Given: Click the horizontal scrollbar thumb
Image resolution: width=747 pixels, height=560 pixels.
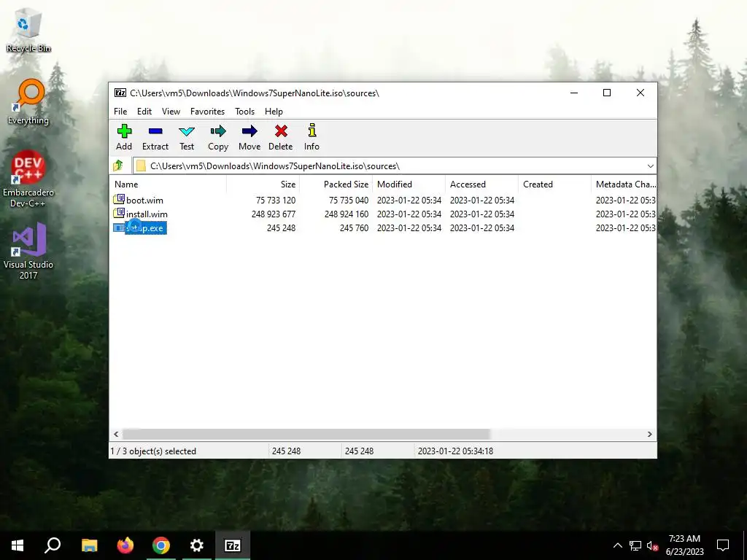Looking at the screenshot, I should tap(306, 434).
